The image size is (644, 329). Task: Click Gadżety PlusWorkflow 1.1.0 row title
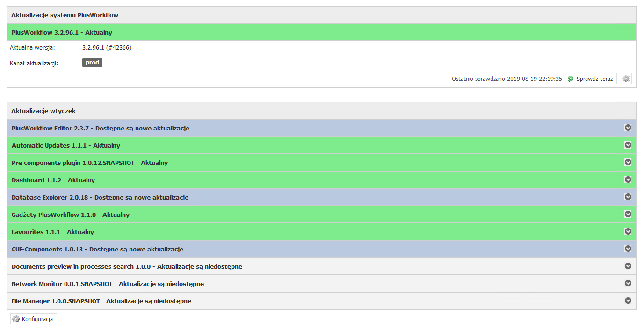[71, 215]
